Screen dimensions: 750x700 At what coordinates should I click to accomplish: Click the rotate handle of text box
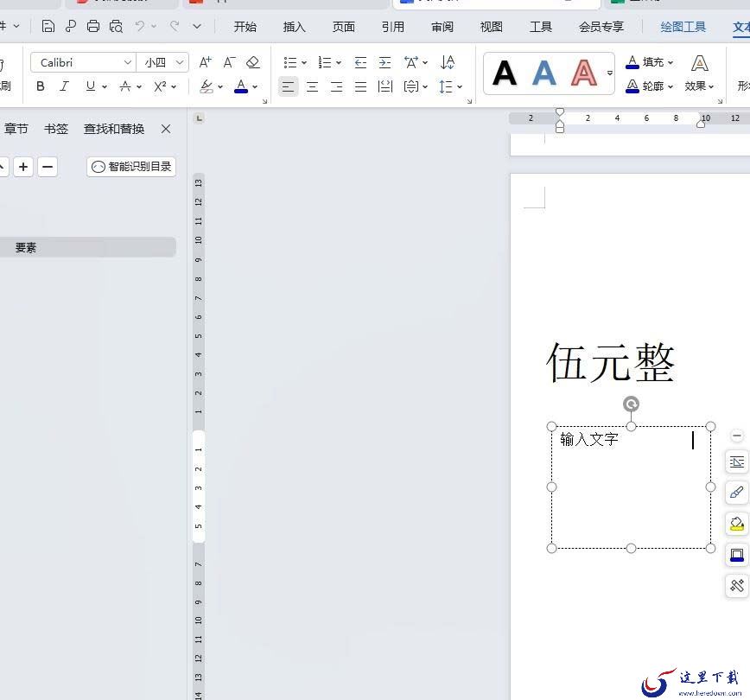coord(631,404)
